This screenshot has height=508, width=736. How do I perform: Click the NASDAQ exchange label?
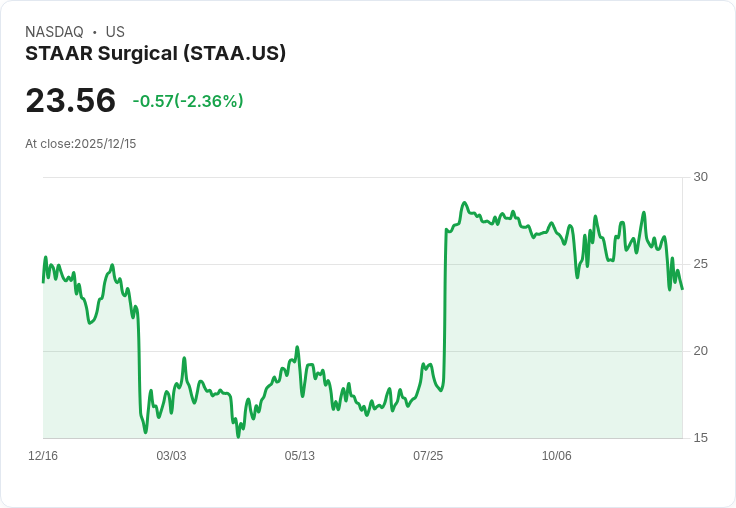(54, 32)
